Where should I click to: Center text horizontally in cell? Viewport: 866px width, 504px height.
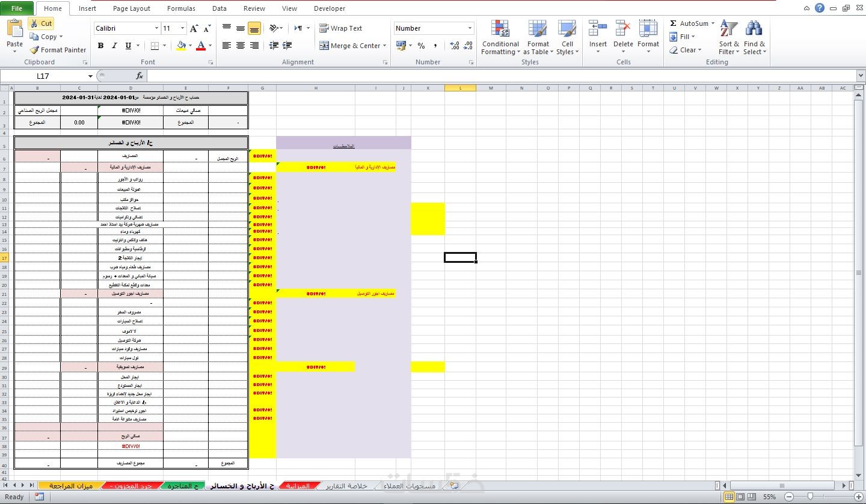(x=241, y=46)
